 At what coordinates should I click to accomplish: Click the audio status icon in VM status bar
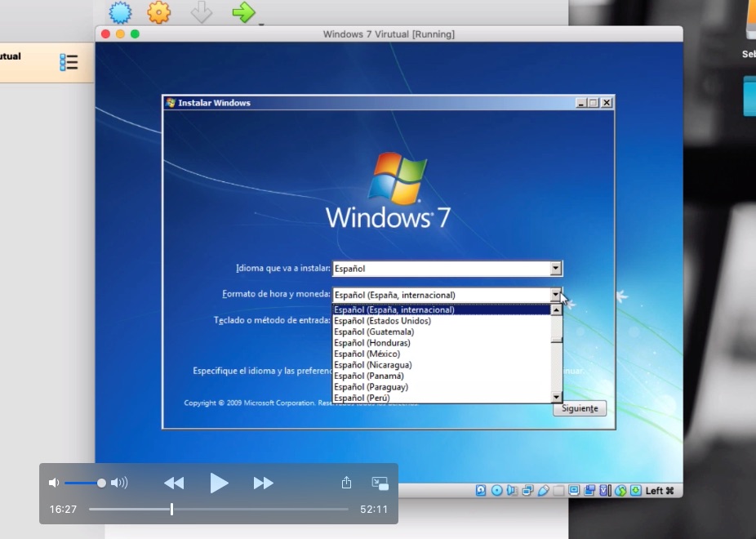512,490
